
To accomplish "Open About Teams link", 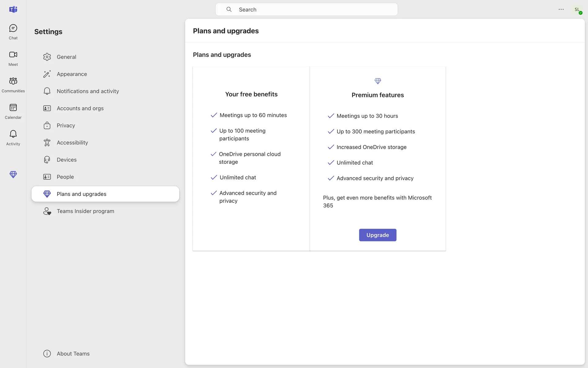I will [73, 354].
